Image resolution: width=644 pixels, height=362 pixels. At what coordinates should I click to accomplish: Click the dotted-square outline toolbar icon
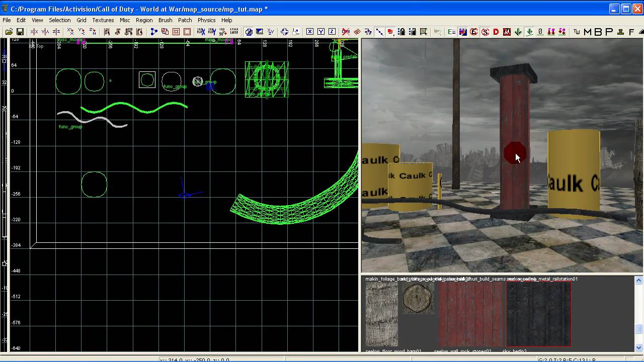tap(187, 32)
